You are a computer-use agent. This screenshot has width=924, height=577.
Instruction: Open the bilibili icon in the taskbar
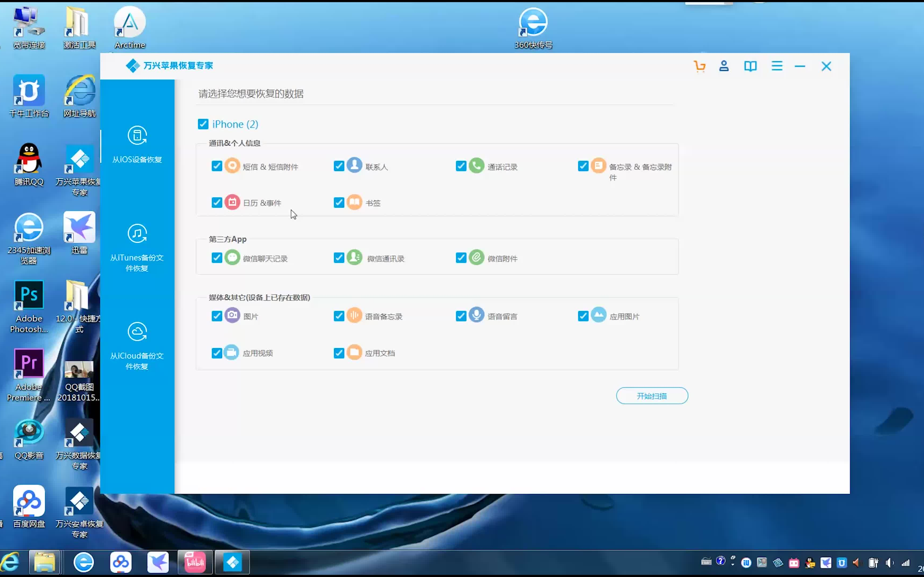click(x=195, y=562)
